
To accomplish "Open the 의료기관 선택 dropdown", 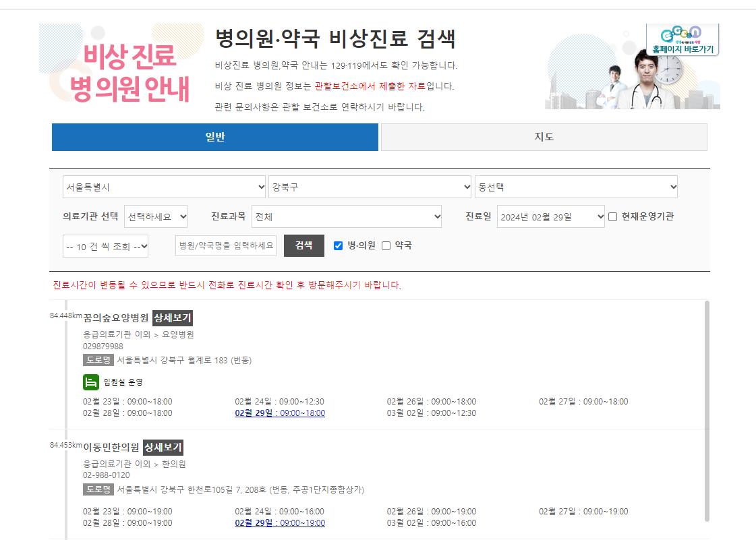I will tap(156, 216).
